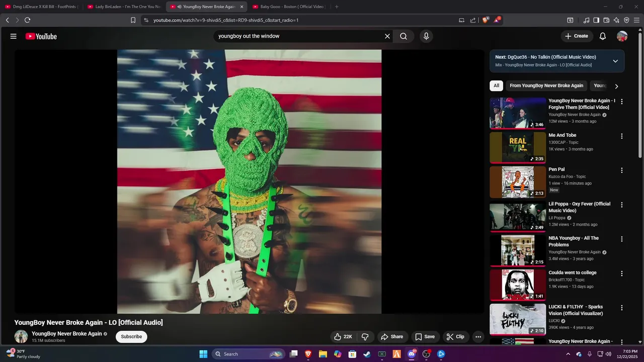
Task: Select From YoungBoy Never Broke Again chip
Action: [x=546, y=85]
